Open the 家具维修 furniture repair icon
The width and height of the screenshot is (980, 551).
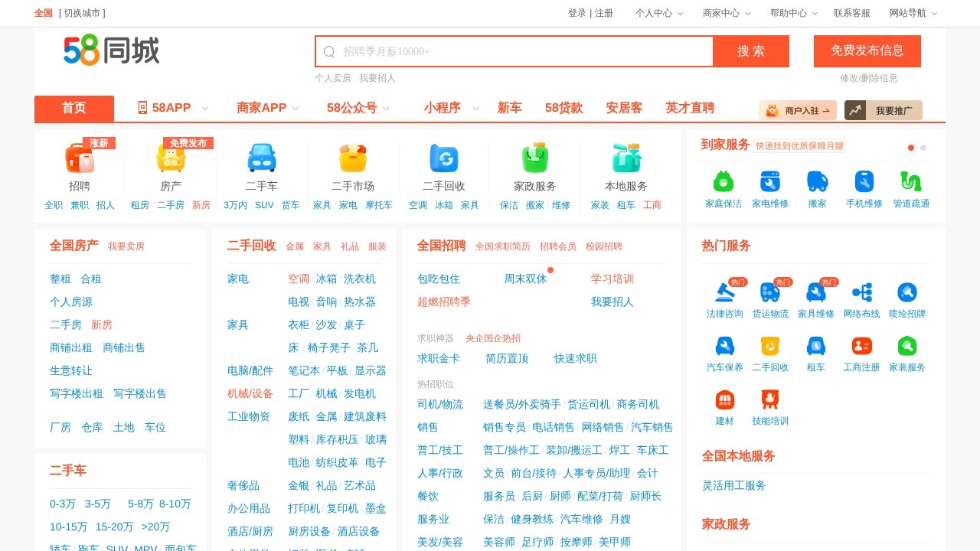[x=816, y=292]
